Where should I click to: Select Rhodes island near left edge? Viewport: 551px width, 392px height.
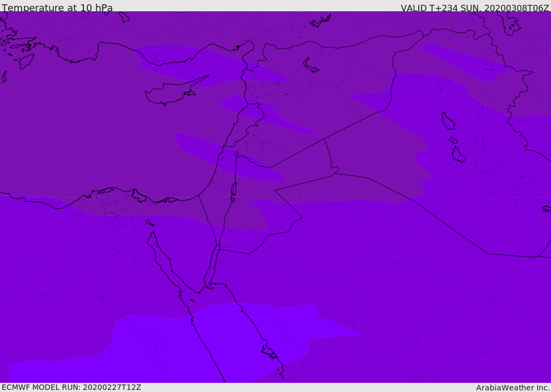(x=25, y=61)
